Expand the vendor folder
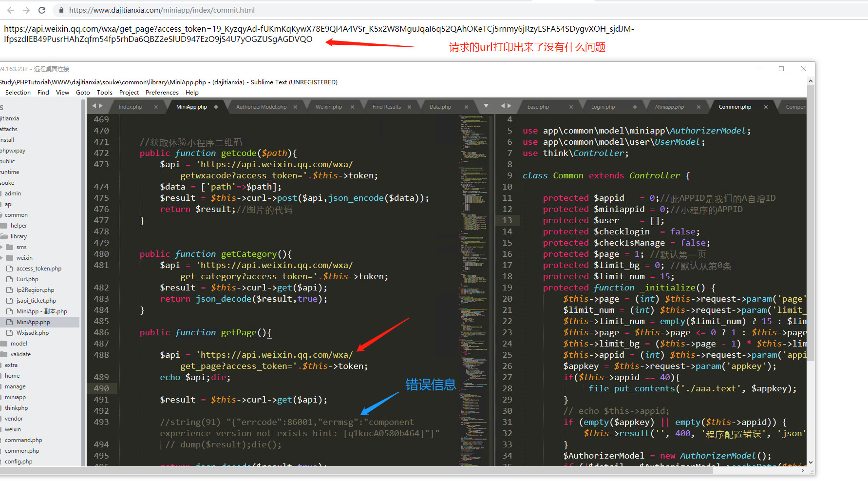The image size is (868, 481). (x=14, y=419)
